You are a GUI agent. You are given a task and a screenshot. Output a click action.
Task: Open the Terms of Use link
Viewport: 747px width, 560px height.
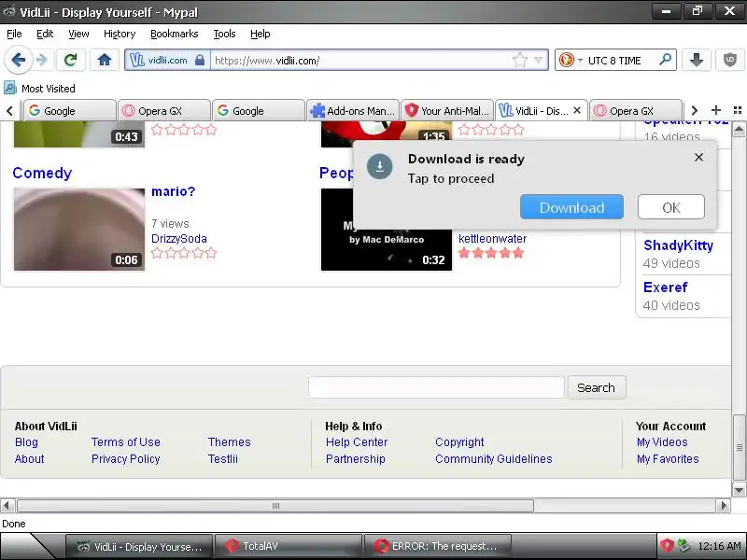pos(126,441)
